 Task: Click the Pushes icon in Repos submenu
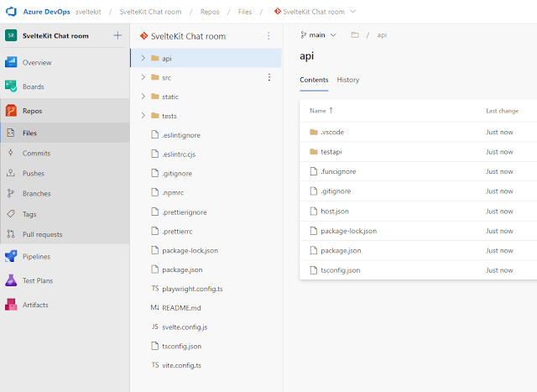11,173
